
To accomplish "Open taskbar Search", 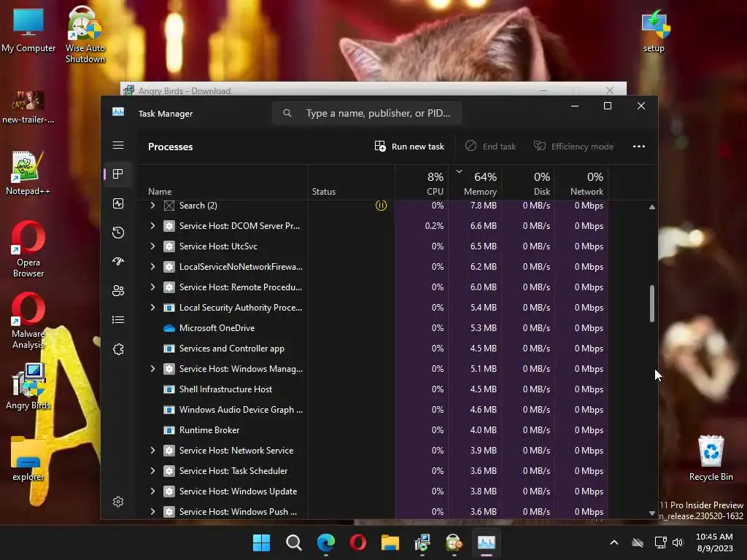I will tap(293, 542).
